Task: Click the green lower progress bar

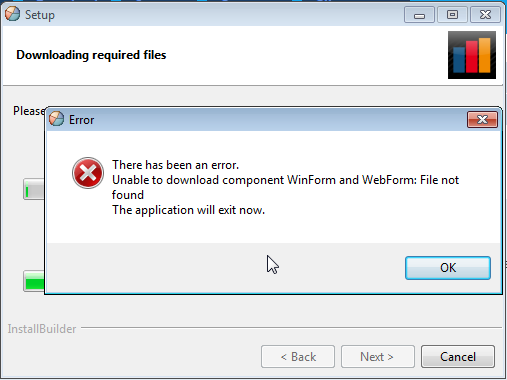Action: click(x=34, y=281)
